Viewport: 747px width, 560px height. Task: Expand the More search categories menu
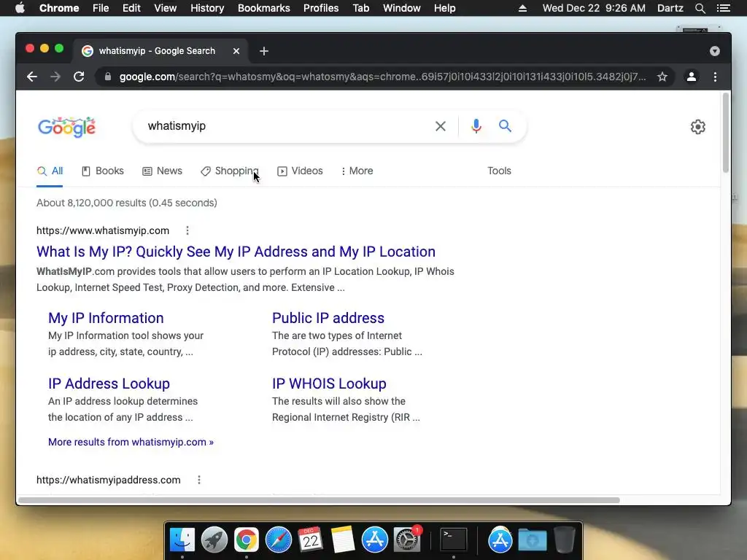[357, 171]
